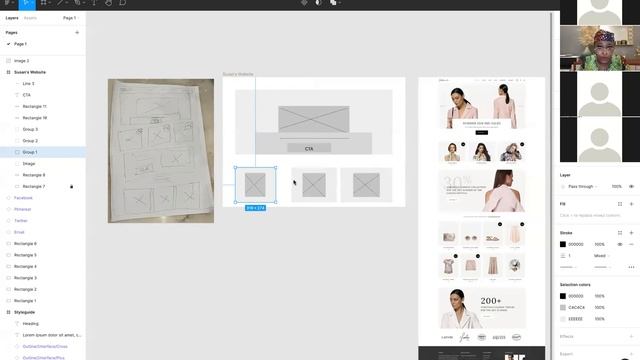Click the EEEEEE selection color swatch
640x360 pixels.
pos(563,319)
